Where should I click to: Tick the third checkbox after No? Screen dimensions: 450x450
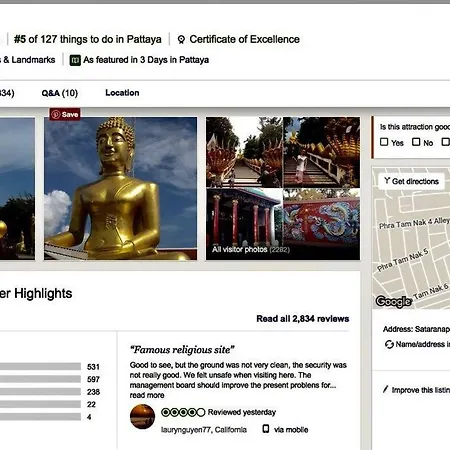pyautogui.click(x=445, y=142)
